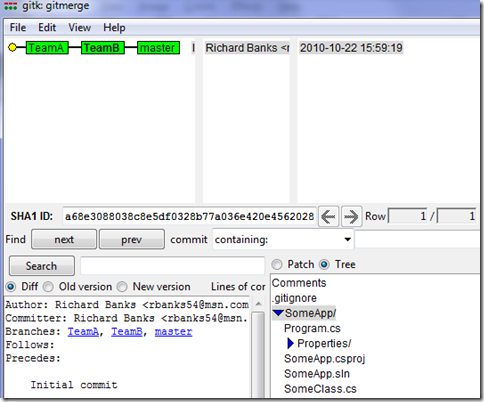
Task: Select the yellow commit node in graph
Action: [12, 48]
